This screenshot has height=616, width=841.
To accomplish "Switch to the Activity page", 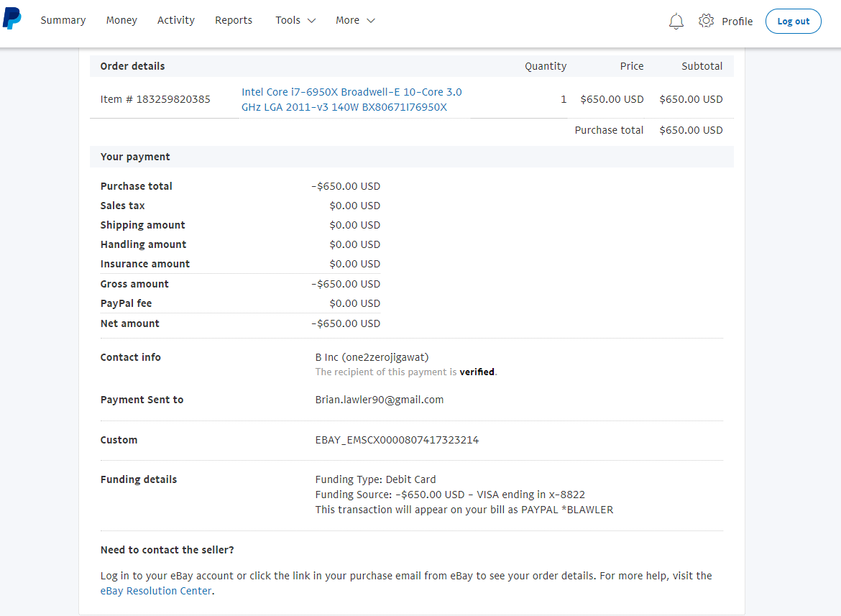I will point(176,20).
